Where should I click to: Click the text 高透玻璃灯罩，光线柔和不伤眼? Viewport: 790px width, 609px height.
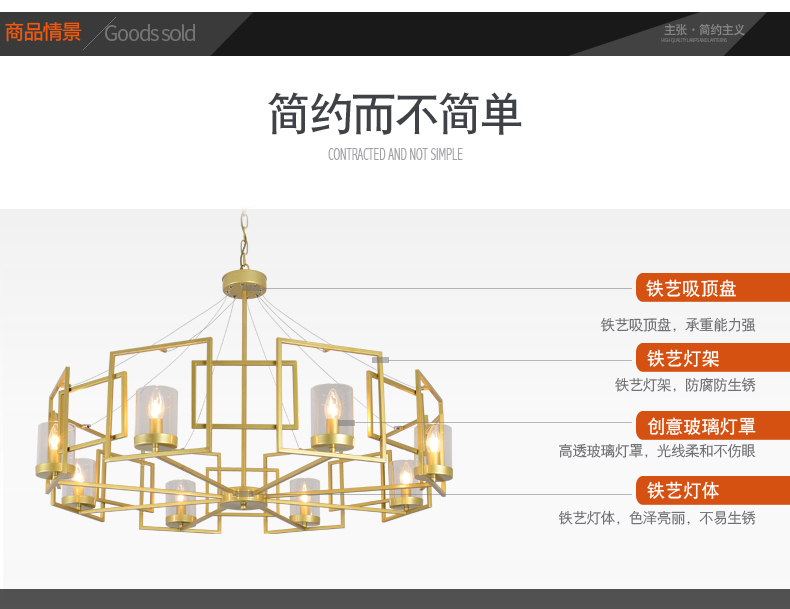[x=657, y=451]
